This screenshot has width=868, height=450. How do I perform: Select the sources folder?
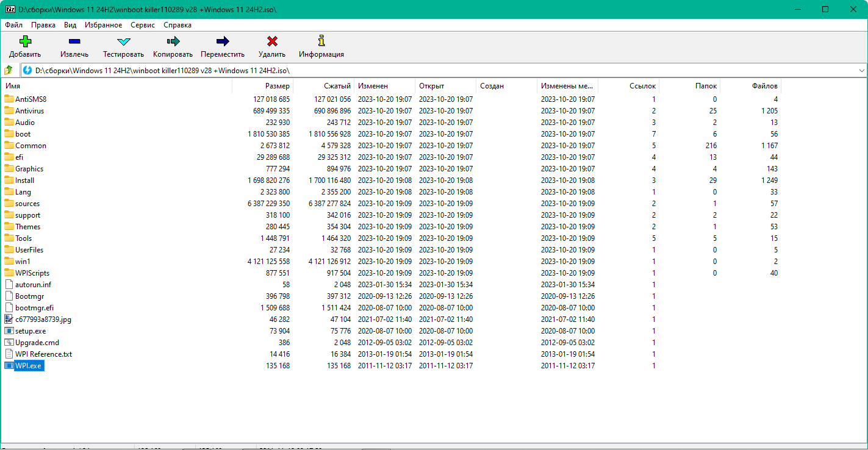click(x=27, y=204)
